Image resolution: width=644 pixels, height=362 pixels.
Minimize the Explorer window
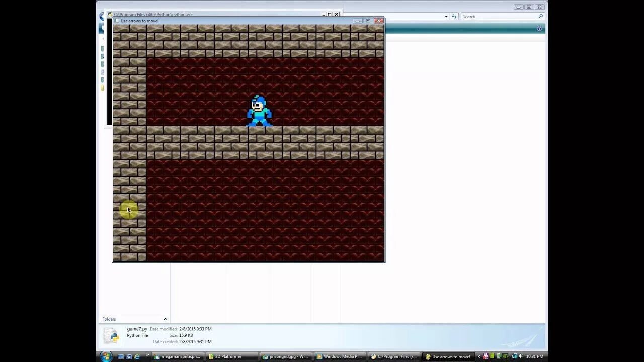[519, 7]
